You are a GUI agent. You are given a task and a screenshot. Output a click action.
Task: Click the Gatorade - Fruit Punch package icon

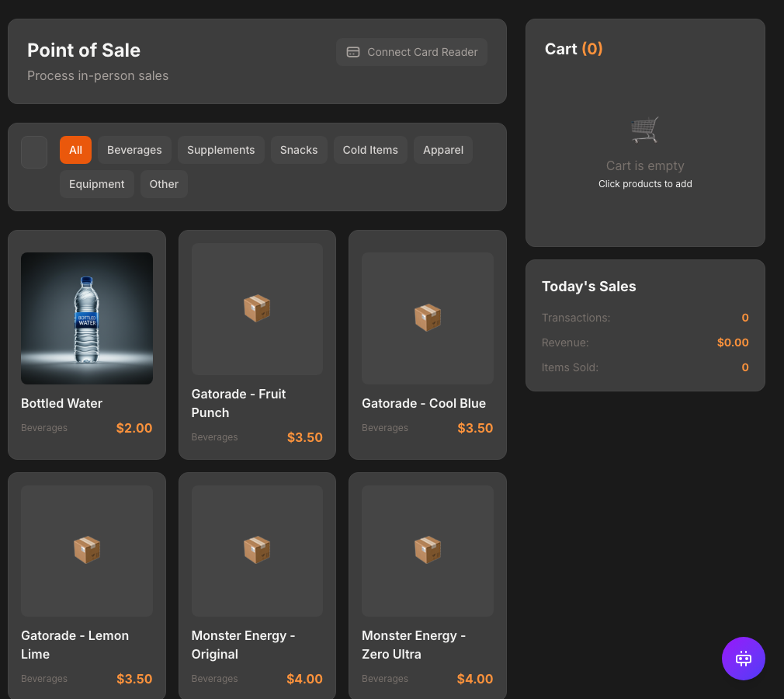pos(257,308)
